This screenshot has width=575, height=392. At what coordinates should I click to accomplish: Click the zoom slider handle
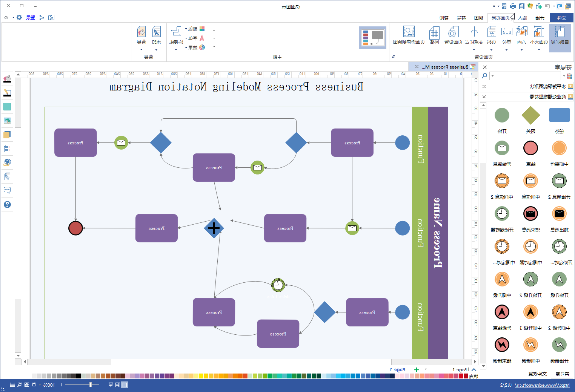91,385
